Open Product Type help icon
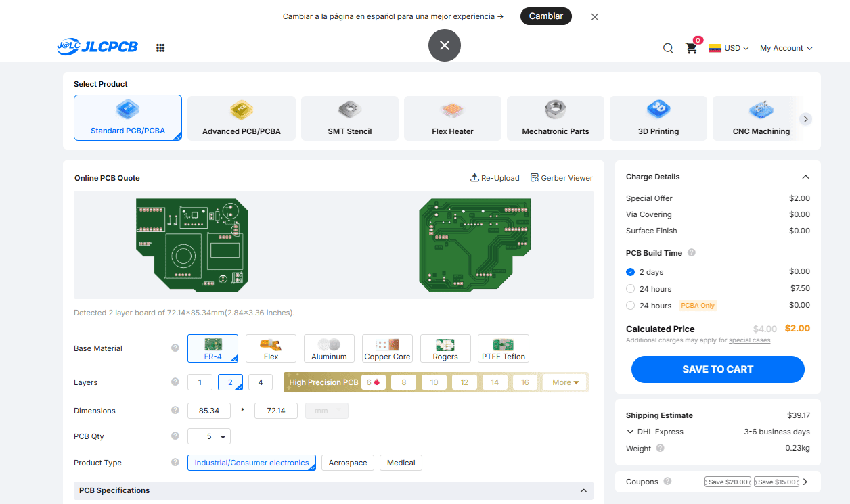This screenshot has height=504, width=850. tap(175, 463)
